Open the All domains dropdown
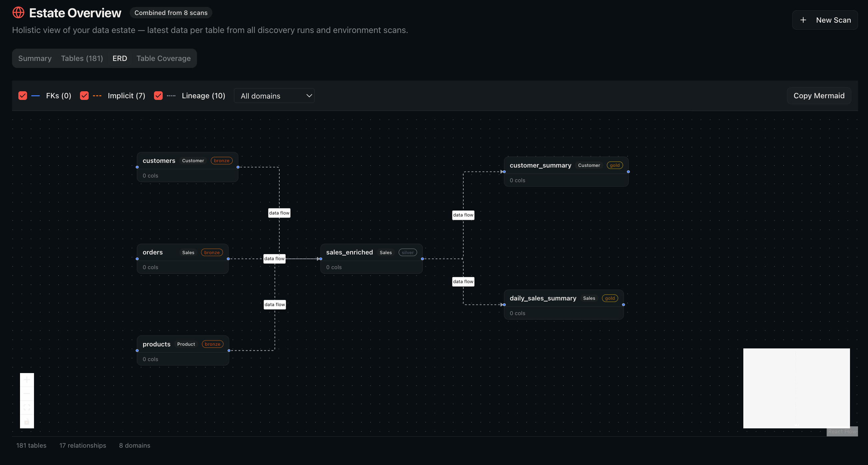The width and height of the screenshot is (868, 465). pos(274,96)
